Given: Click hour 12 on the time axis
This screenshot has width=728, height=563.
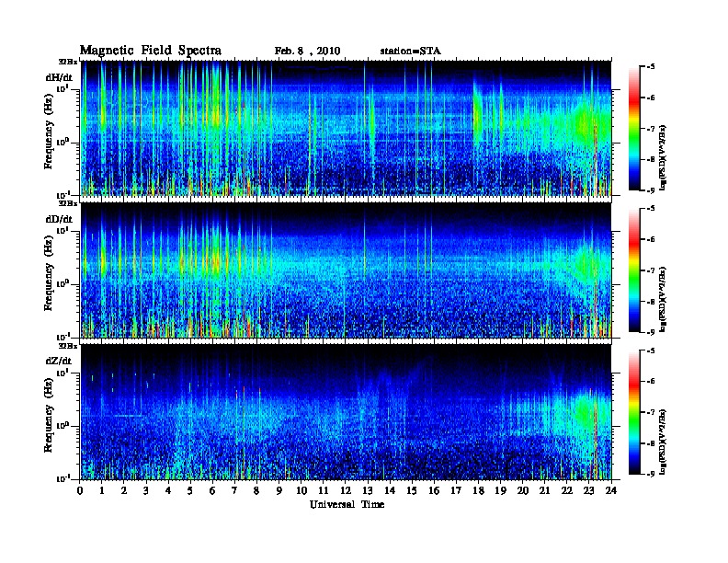Looking at the screenshot, I should click(346, 490).
